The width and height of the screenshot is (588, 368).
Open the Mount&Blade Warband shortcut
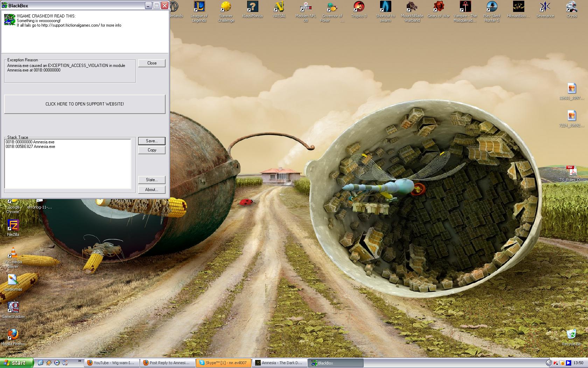pos(412,7)
